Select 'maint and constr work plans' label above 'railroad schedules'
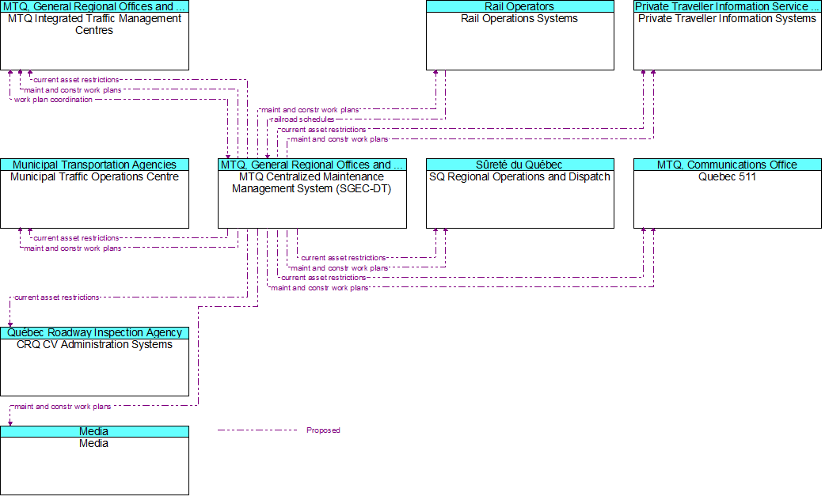 tap(310, 110)
